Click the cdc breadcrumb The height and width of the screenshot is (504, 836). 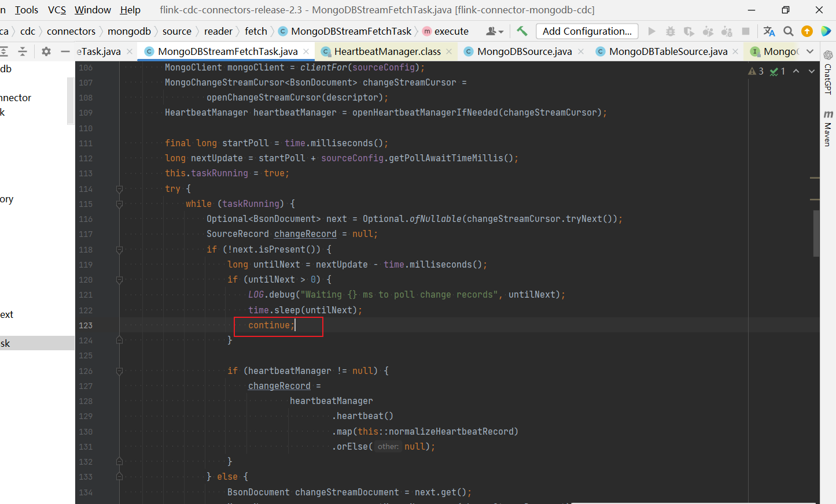coord(28,31)
